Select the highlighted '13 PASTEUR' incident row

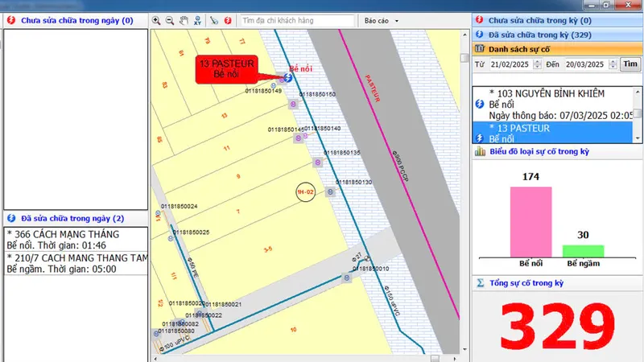coord(553,132)
